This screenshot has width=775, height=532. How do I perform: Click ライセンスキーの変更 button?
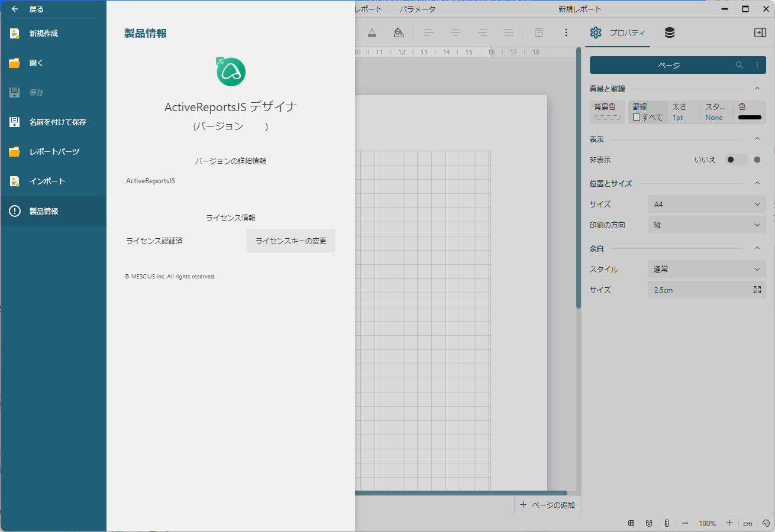click(291, 241)
